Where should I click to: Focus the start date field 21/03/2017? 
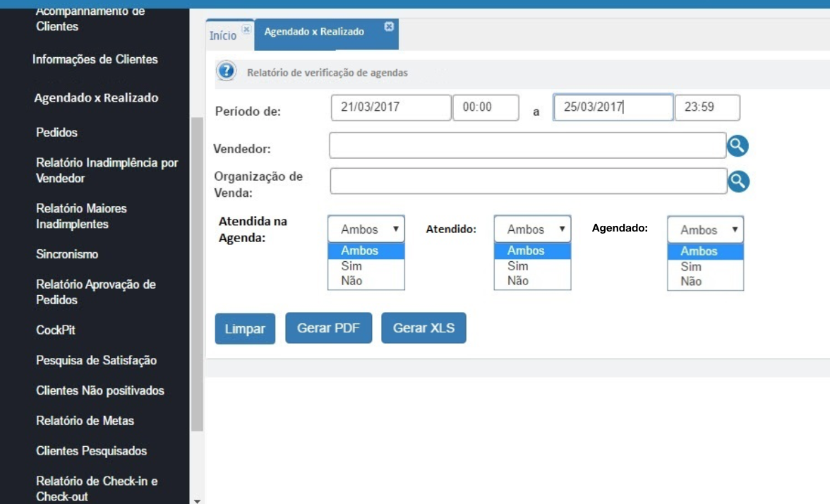pos(391,107)
